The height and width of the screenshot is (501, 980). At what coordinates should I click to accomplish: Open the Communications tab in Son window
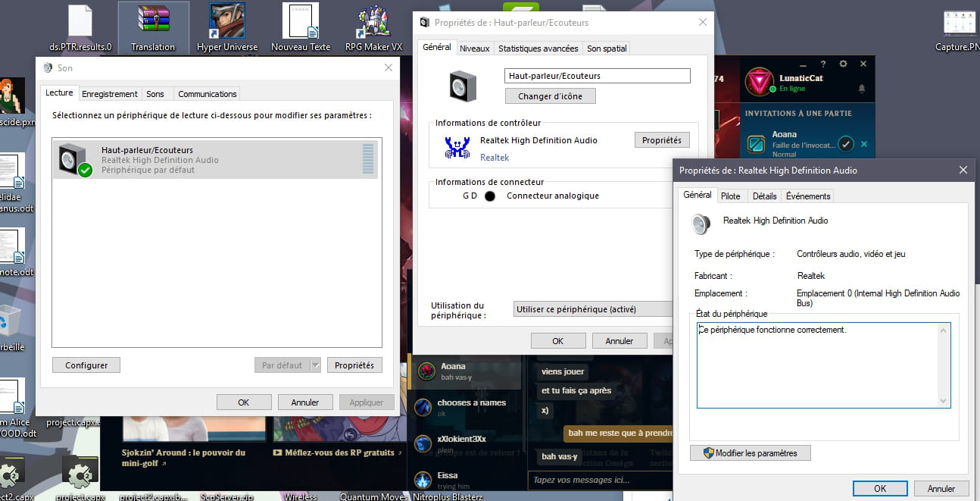coord(208,94)
